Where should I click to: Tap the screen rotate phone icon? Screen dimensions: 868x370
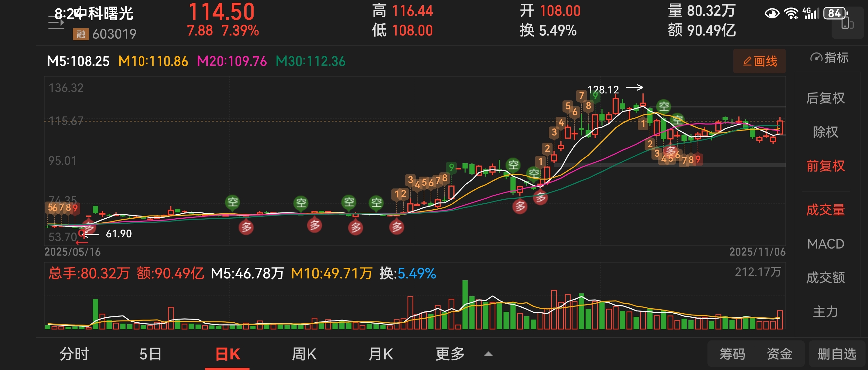[x=847, y=24]
